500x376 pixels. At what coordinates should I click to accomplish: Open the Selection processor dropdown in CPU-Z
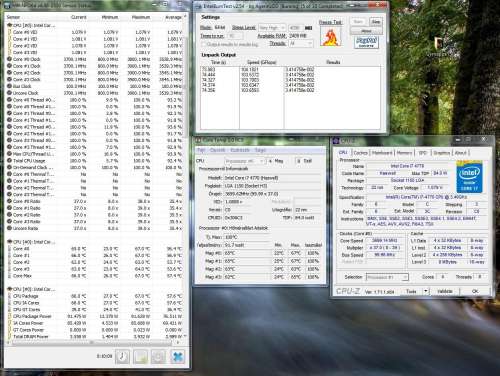(x=387, y=277)
